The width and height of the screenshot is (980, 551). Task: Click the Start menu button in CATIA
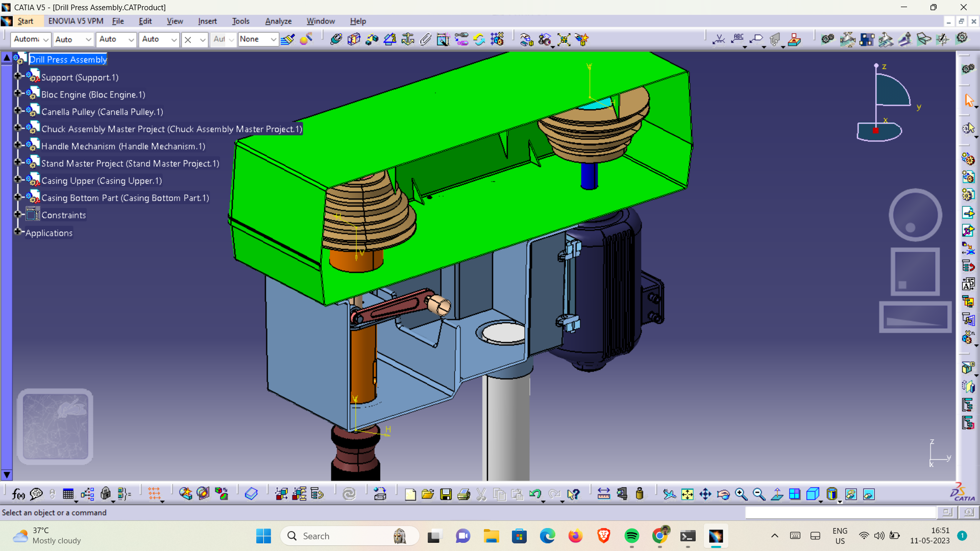[25, 21]
